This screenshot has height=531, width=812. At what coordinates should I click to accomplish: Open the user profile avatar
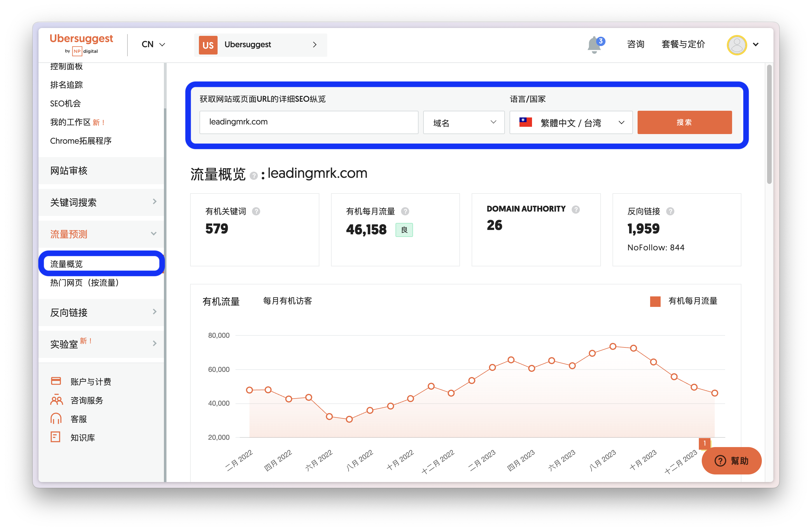click(736, 45)
